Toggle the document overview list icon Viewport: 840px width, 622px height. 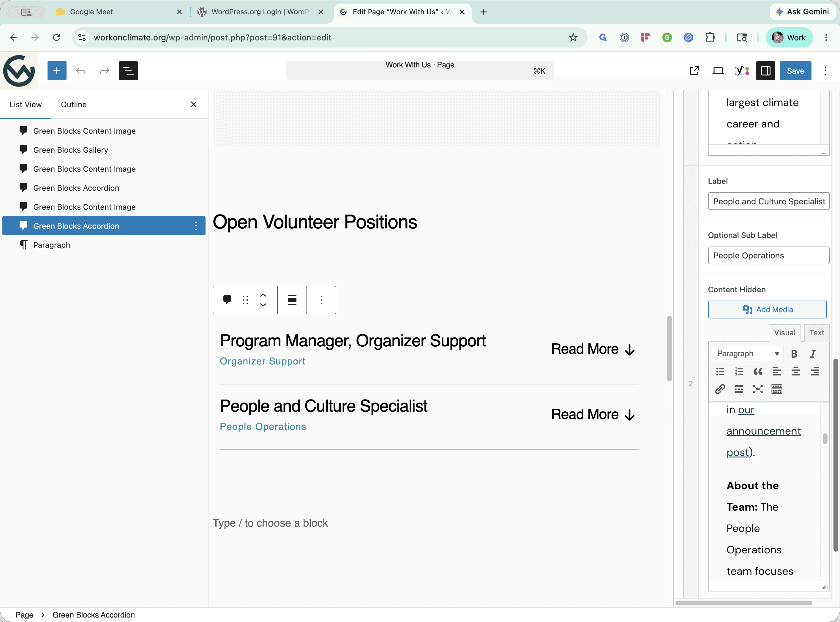(128, 70)
